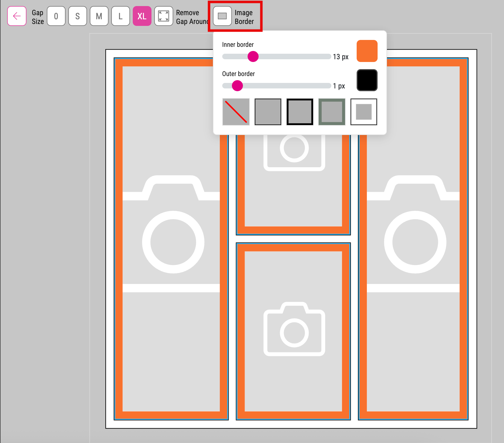Open the Image Border rectangle icon
The height and width of the screenshot is (443, 504).
tap(222, 16)
